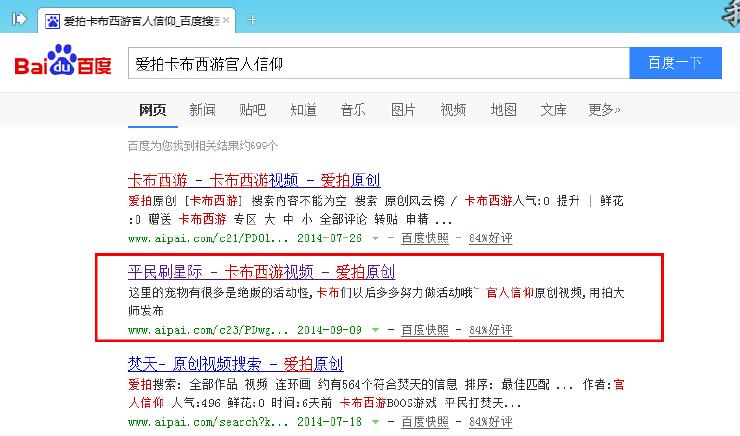Focus the Baidu search input field

[x=378, y=63]
